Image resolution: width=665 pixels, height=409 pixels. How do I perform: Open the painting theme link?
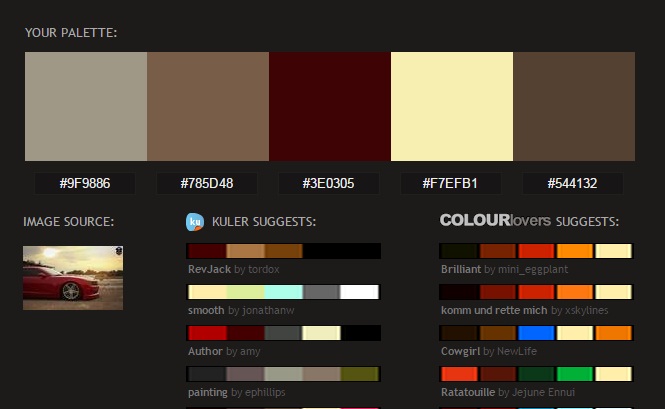pyautogui.click(x=208, y=392)
